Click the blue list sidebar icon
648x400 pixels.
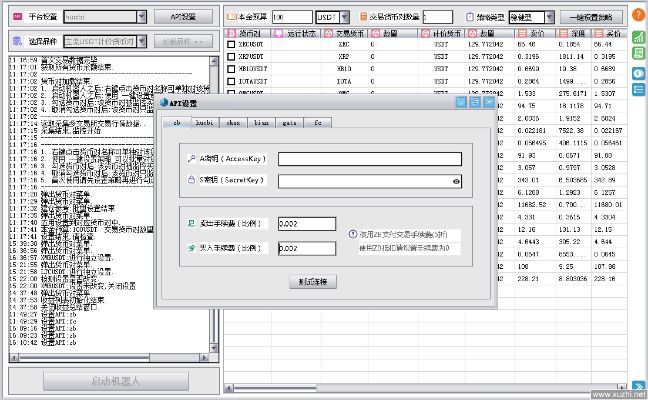[638, 89]
